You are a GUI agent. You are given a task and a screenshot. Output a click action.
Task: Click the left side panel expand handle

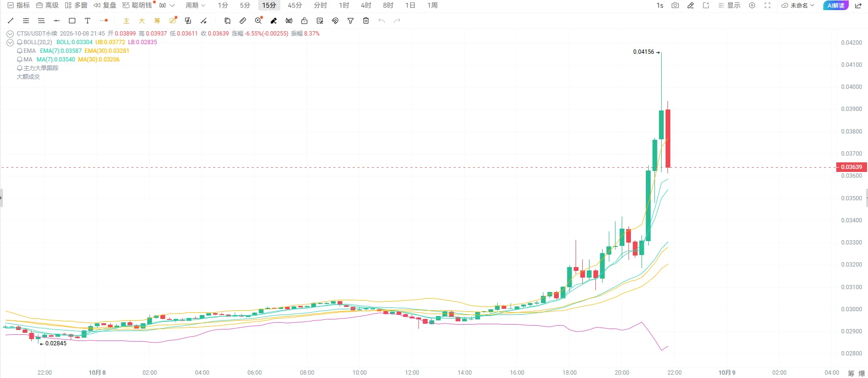[1, 197]
